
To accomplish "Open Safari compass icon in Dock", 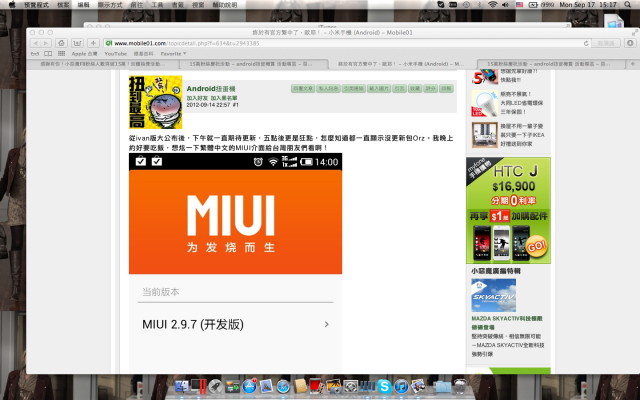I will point(283,386).
